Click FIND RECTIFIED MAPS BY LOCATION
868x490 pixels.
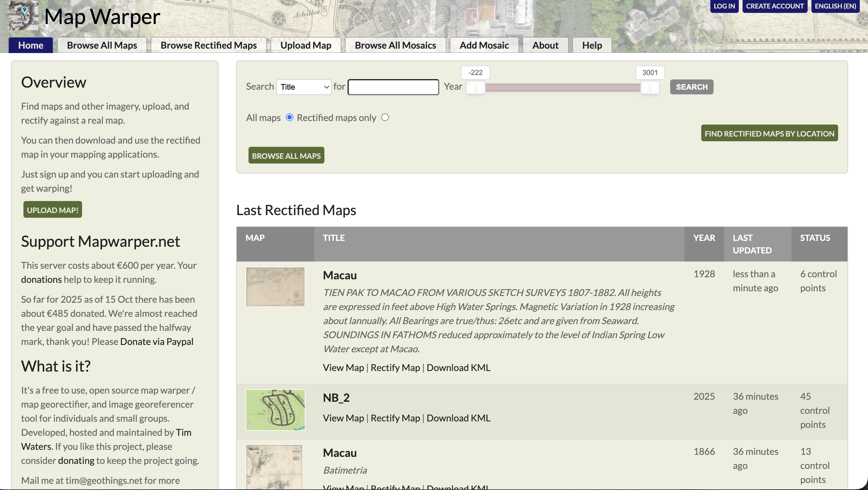(769, 133)
